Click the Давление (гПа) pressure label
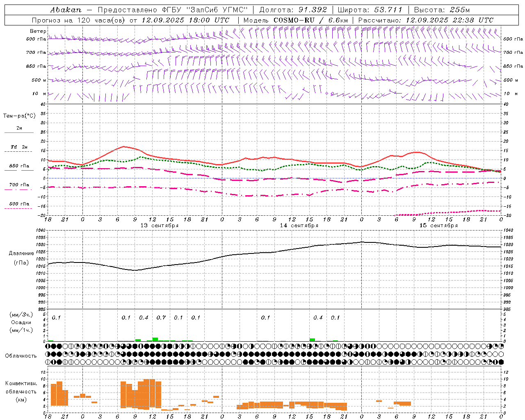The height and width of the screenshot is (420, 525). point(21,258)
